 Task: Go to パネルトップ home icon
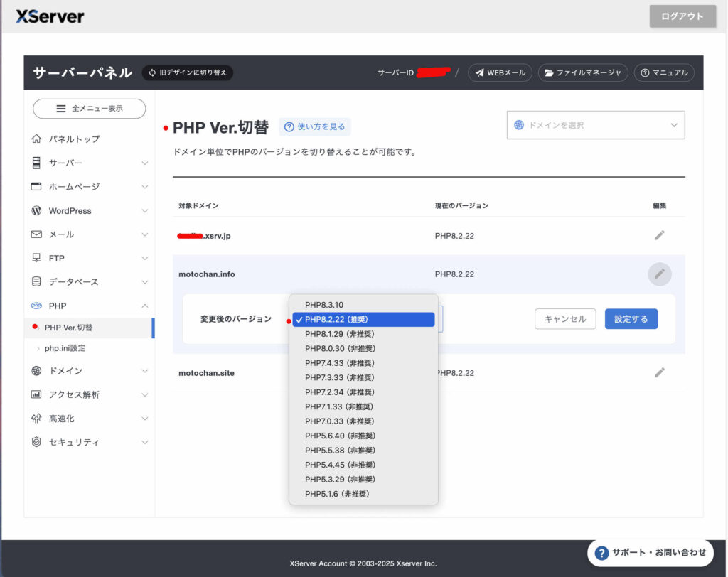36,139
